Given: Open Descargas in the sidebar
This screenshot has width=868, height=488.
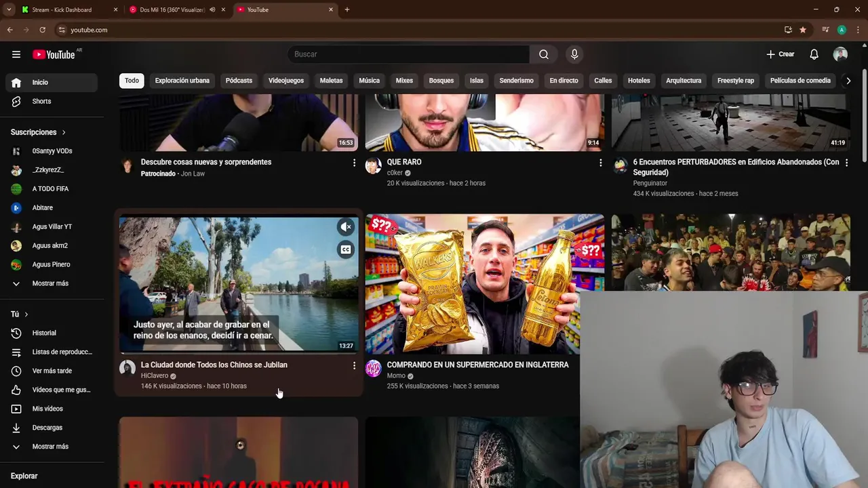Looking at the screenshot, I should click(x=52, y=428).
